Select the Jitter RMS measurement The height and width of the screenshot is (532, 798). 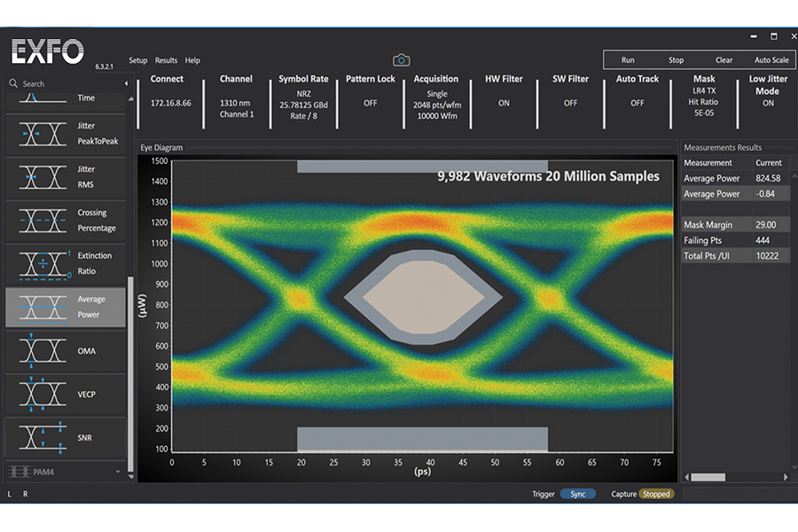(66, 177)
